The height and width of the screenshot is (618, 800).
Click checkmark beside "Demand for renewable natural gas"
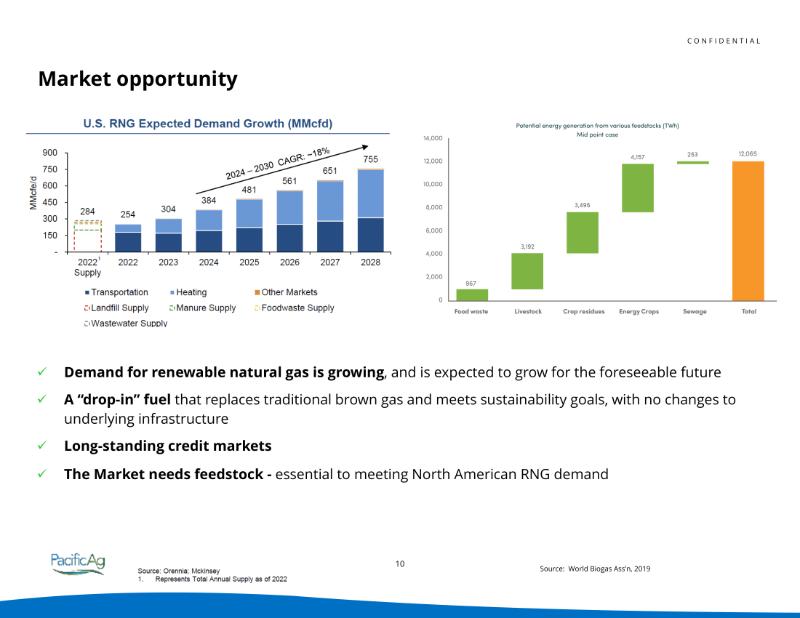pyautogui.click(x=43, y=372)
